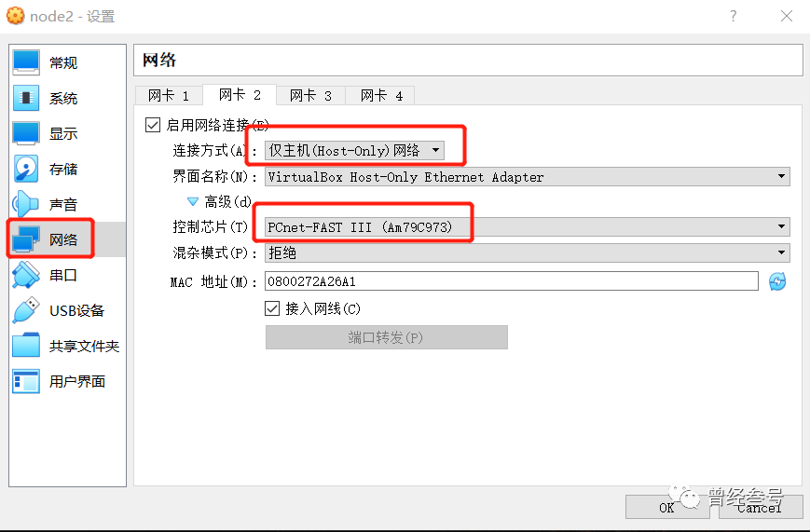Click the MAC 地址 input field

(x=511, y=281)
